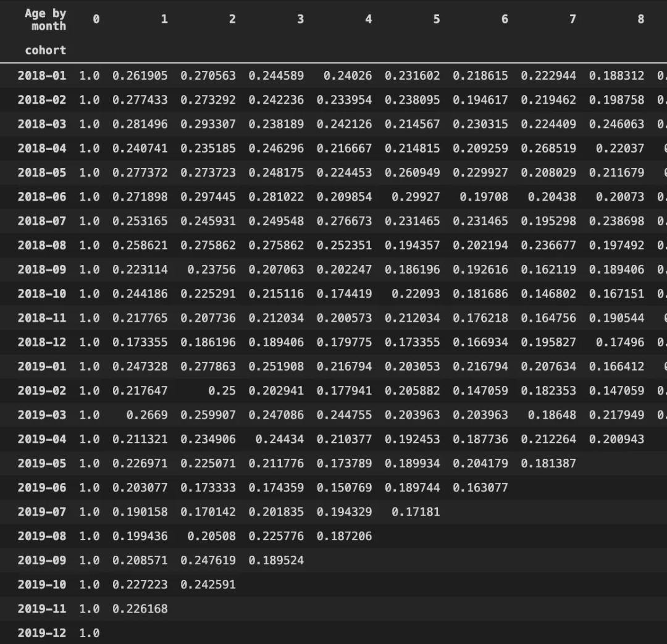Viewport: 667px width, 644px height.
Task: Click cell value 0.276673
Action: click(344, 221)
